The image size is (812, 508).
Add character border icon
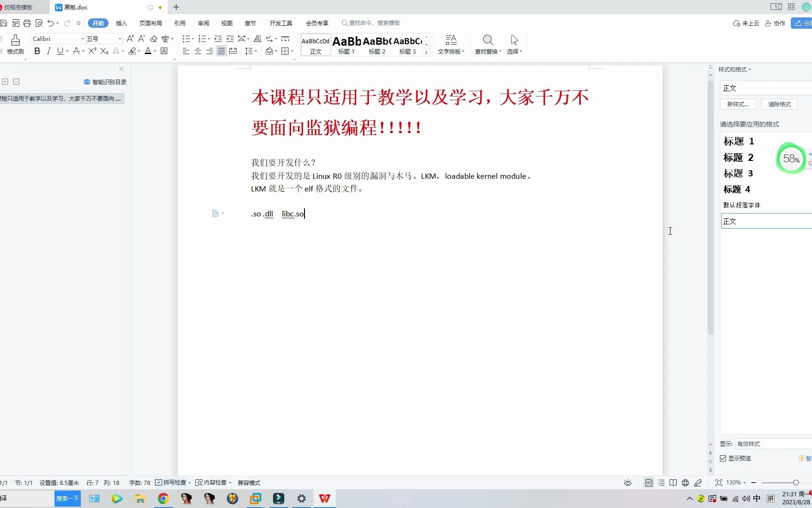[164, 51]
